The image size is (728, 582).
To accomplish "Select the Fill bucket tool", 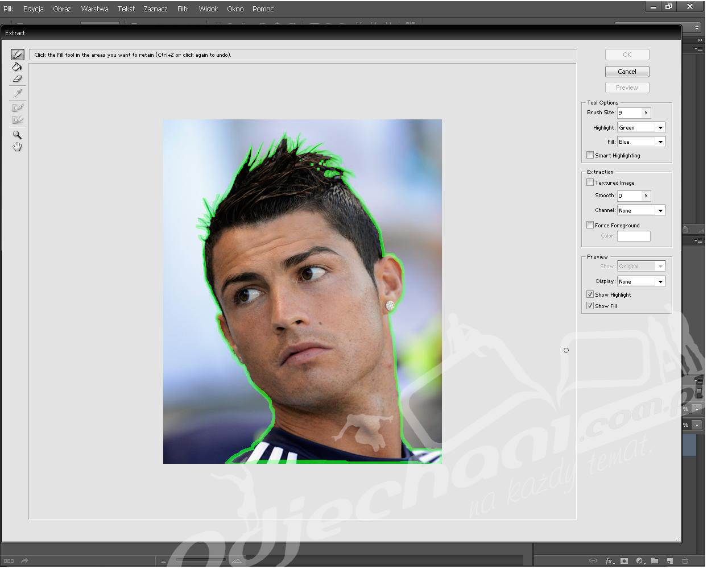I will (x=17, y=67).
